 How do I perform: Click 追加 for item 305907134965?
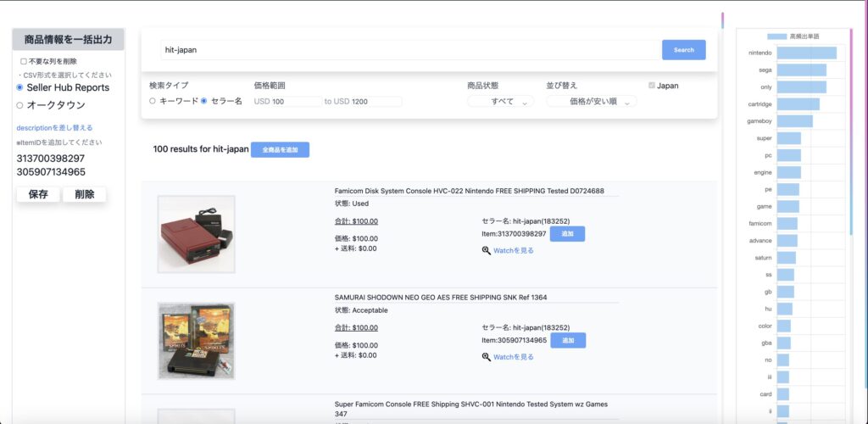pos(568,340)
